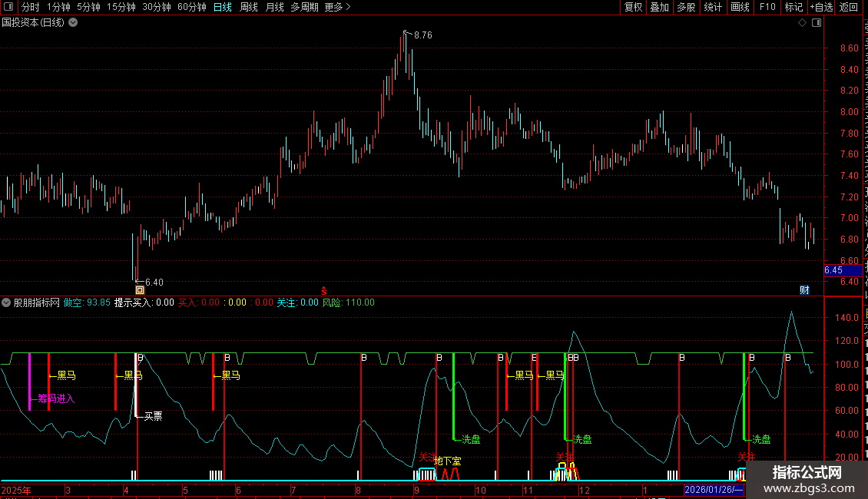This screenshot has width=868, height=499.
Task: Select the 2026/01/26 date label
Action: [x=714, y=490]
